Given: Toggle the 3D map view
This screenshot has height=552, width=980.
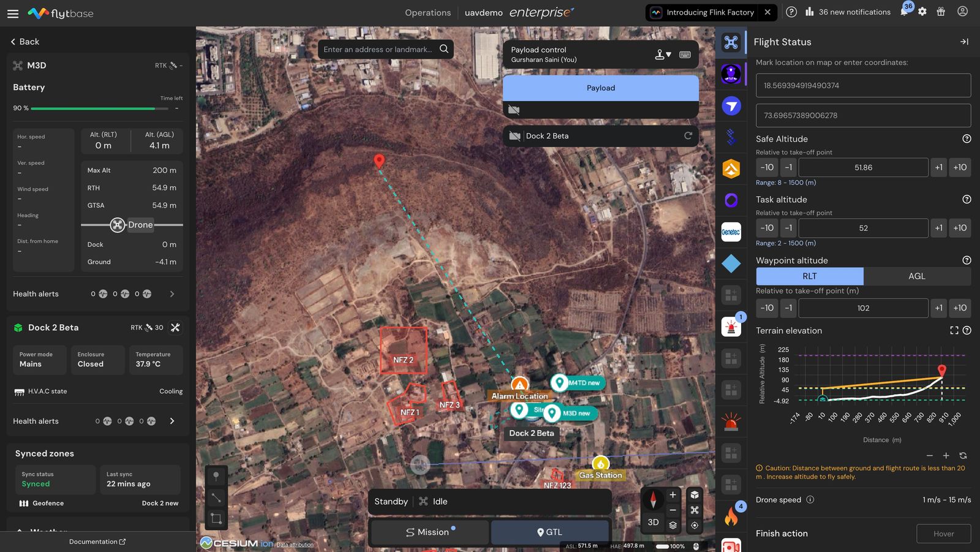Looking at the screenshot, I should pos(653,522).
